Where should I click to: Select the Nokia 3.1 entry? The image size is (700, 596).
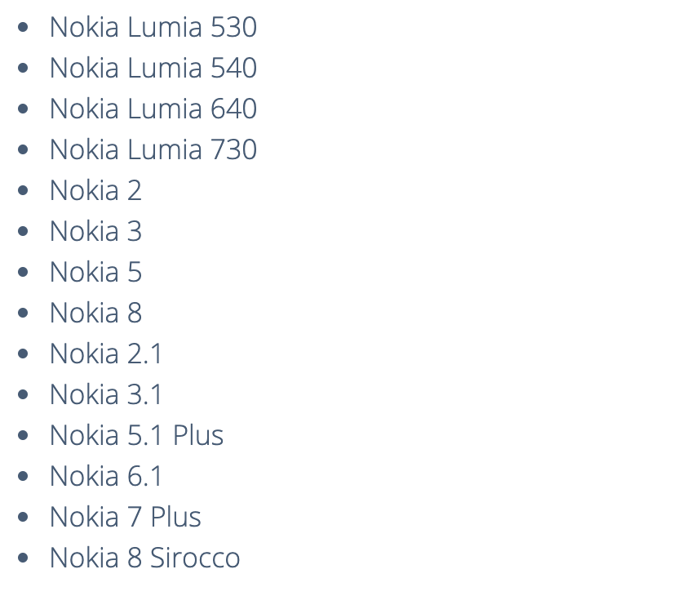tap(106, 394)
